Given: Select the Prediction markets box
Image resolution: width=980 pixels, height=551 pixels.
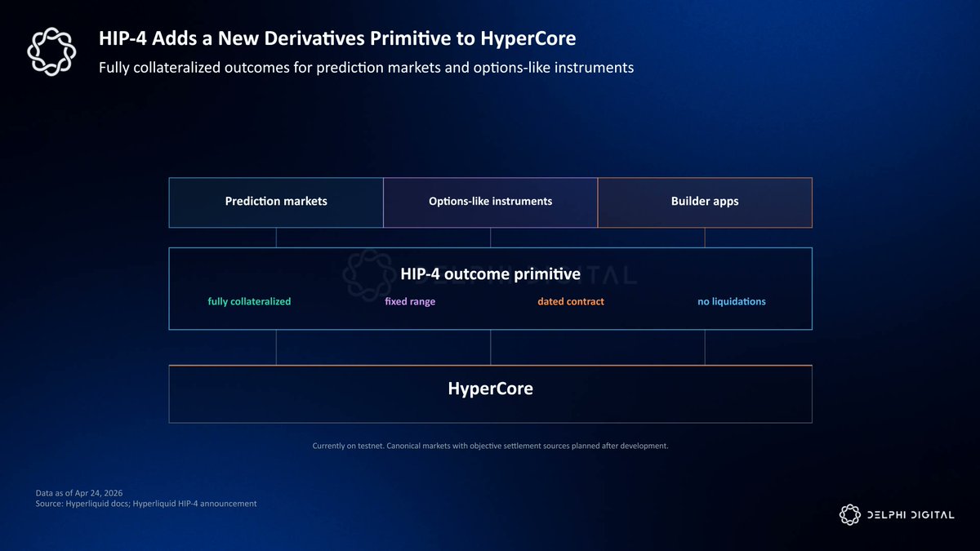Looking at the screenshot, I should click(x=276, y=202).
